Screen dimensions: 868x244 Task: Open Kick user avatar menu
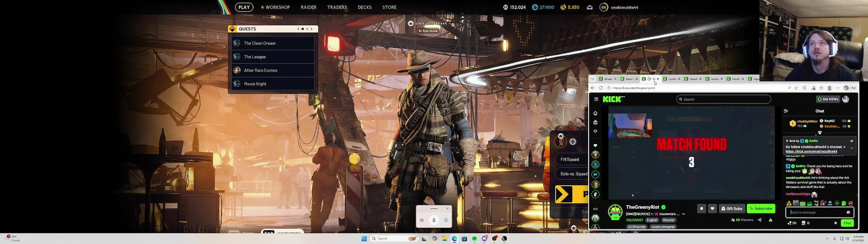click(x=846, y=99)
